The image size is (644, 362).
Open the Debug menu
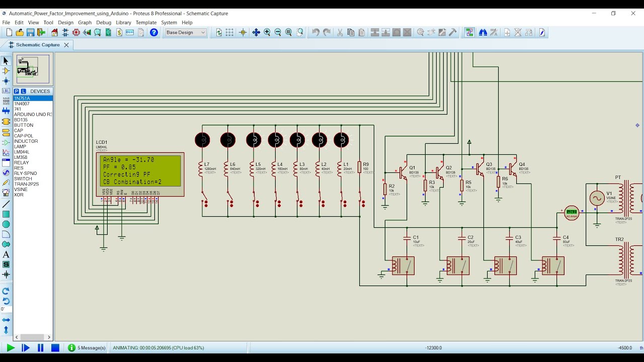pyautogui.click(x=104, y=23)
